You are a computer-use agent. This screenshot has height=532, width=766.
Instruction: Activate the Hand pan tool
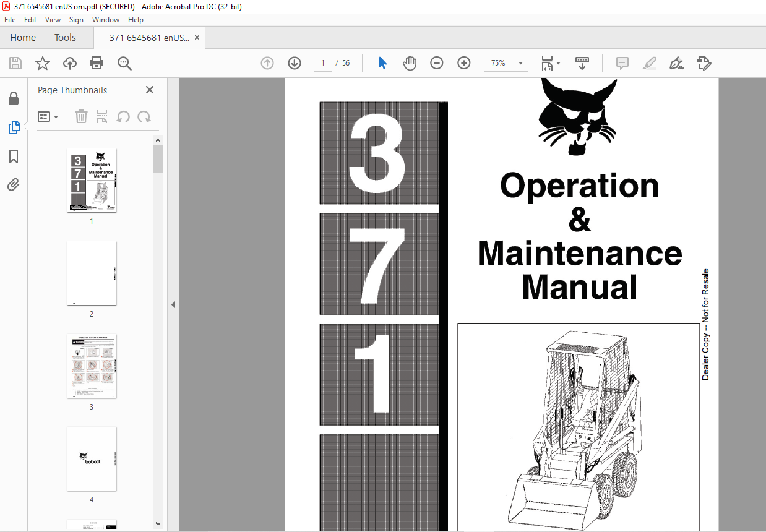tap(410, 63)
